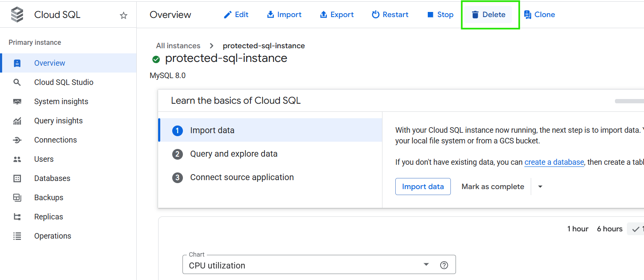The image size is (644, 280).
Task: Open Cloud SQL Studio in sidebar
Action: pos(64,82)
